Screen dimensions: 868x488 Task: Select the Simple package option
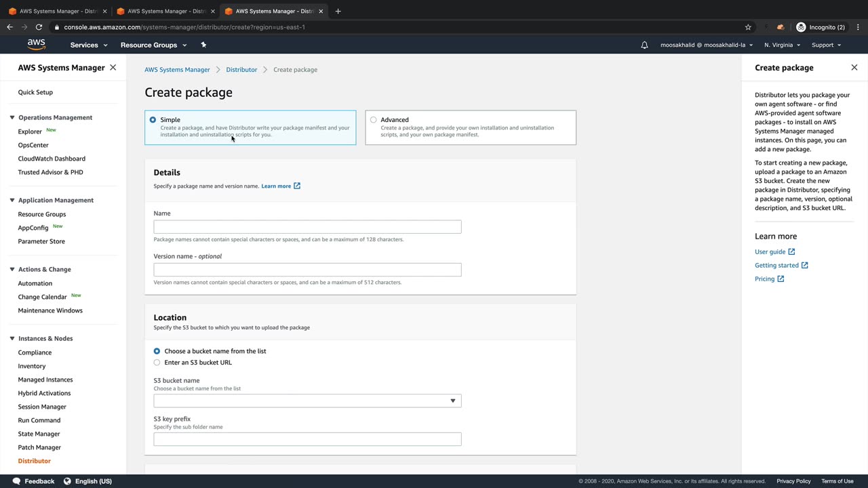pos(153,120)
